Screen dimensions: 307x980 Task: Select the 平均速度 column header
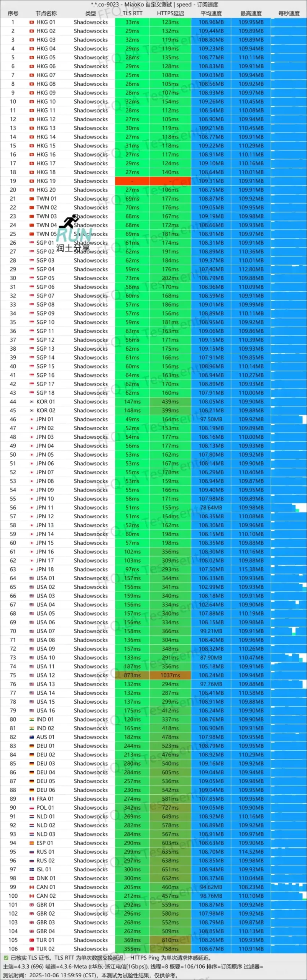pyautogui.click(x=211, y=13)
